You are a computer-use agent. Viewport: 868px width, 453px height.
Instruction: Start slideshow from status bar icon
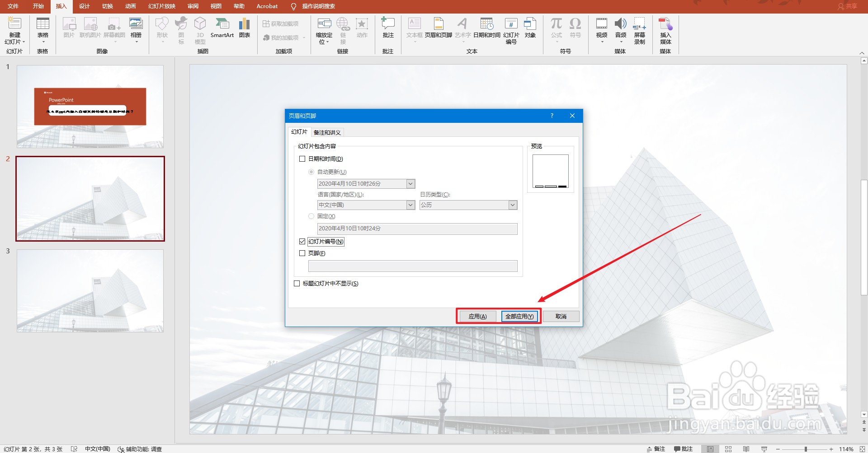(x=764, y=449)
